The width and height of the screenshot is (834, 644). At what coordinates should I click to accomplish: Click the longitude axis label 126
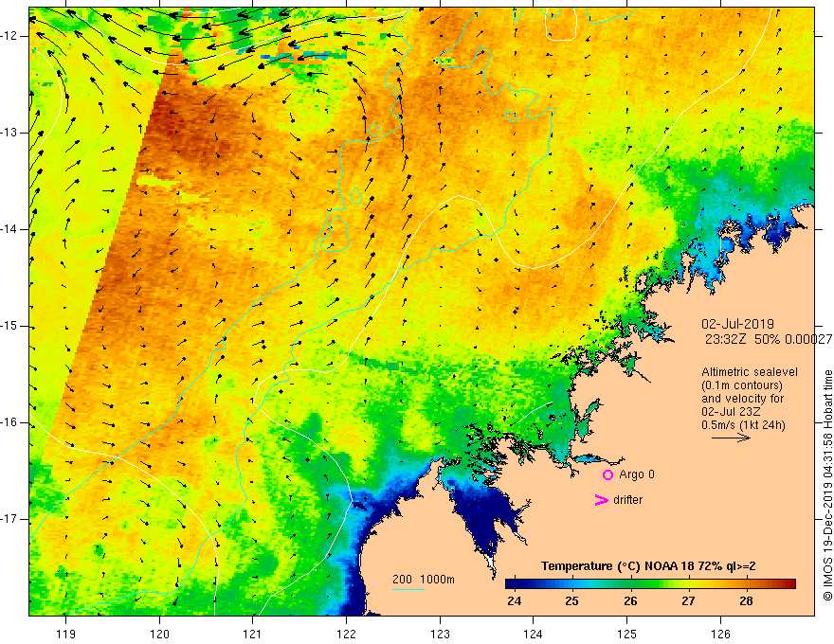point(720,634)
